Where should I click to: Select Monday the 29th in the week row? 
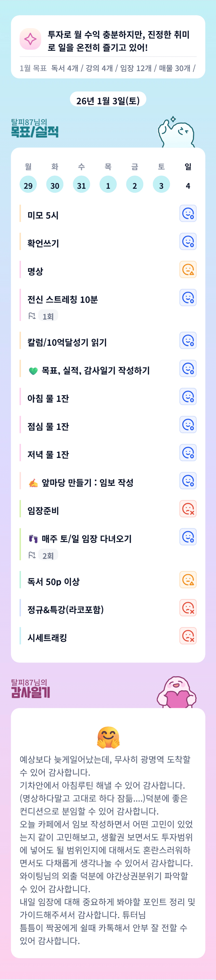(x=28, y=185)
